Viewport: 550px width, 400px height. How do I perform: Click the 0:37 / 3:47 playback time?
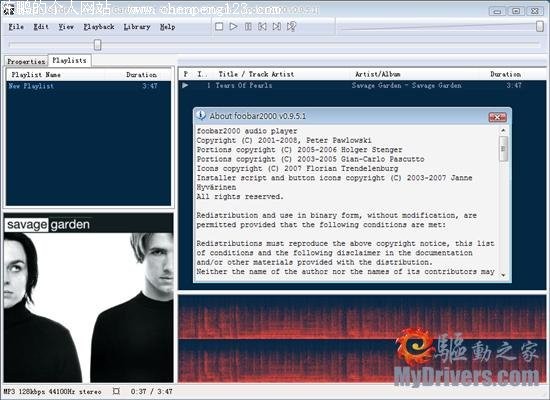coord(151,391)
